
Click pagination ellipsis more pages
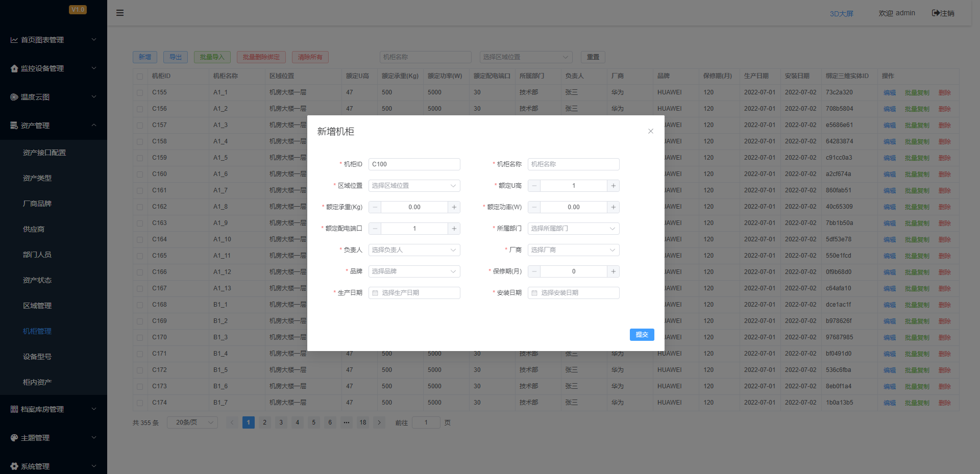pyautogui.click(x=347, y=422)
